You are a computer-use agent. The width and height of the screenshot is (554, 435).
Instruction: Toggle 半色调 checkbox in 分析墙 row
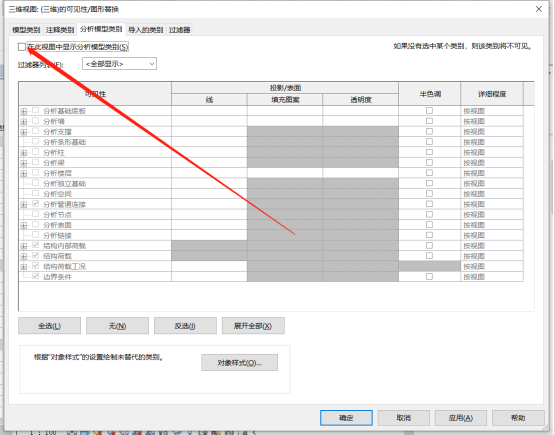point(429,121)
